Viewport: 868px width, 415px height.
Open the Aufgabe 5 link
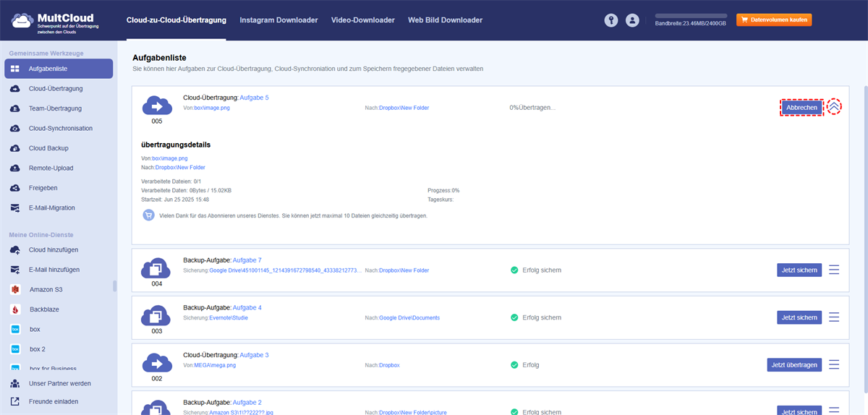coord(254,98)
